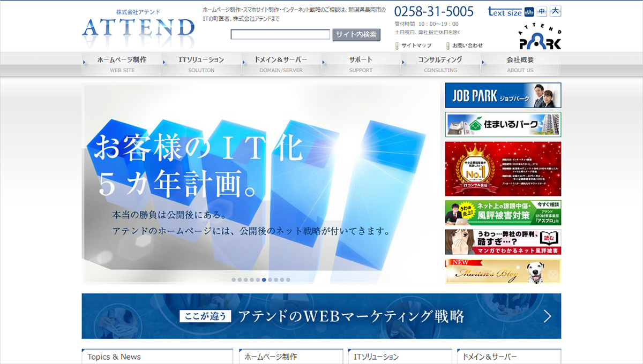Viewport: 643px width, 364px height.
Task: Click the Topics & News section heading
Action: point(114,357)
